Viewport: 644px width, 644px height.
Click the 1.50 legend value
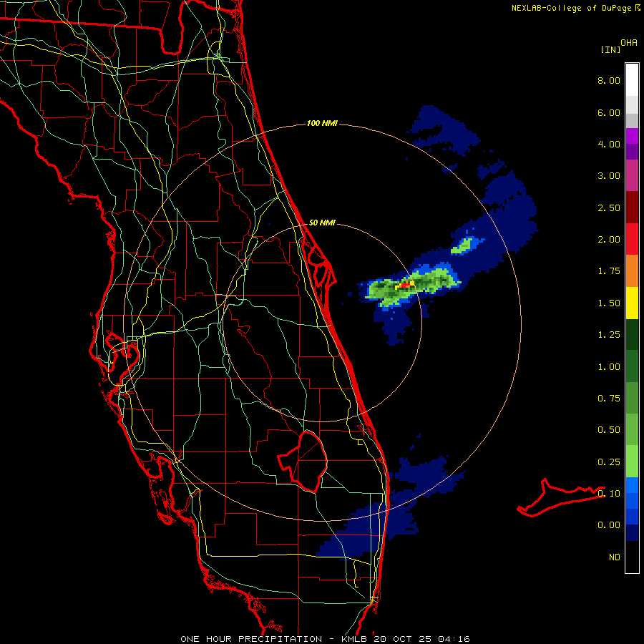(x=609, y=303)
